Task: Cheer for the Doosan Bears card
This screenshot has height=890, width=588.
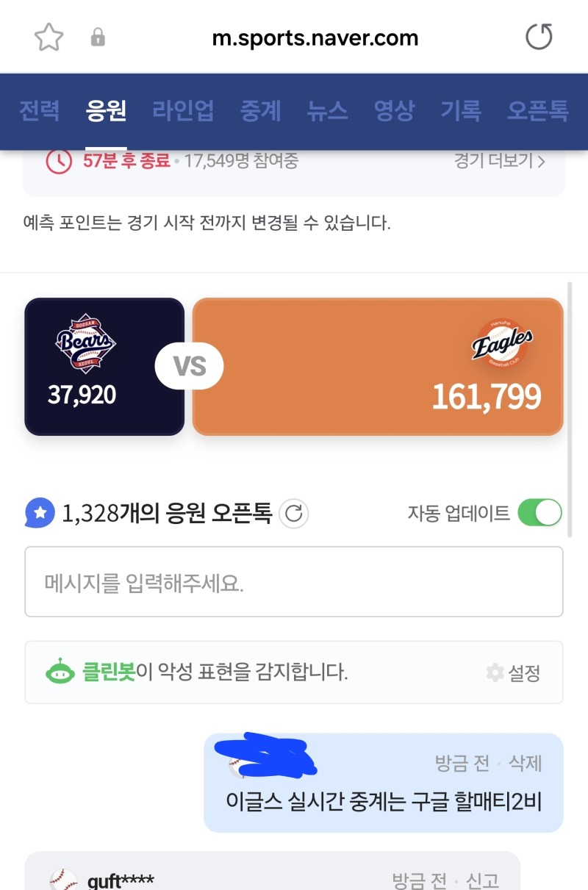Action: [104, 366]
